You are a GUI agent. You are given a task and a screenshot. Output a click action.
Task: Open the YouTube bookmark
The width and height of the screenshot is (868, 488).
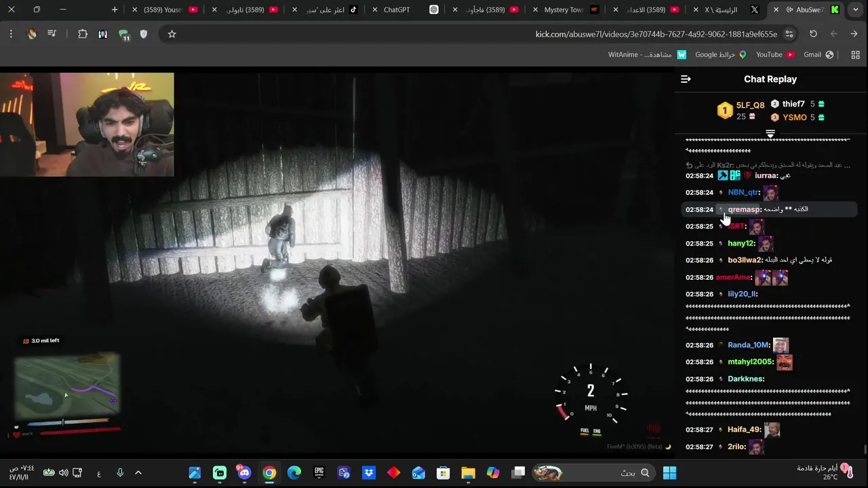[775, 55]
